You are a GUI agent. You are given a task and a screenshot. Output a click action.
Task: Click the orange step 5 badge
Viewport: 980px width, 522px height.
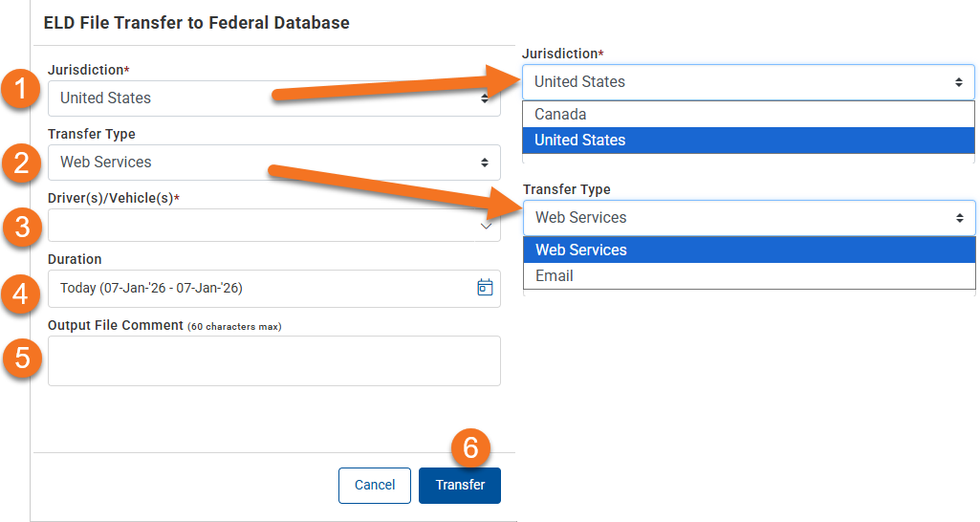(20, 357)
